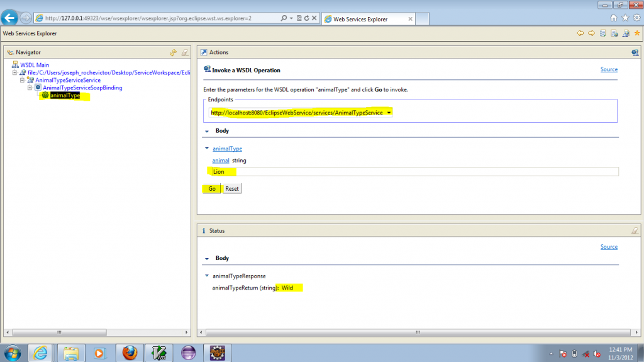644x362 pixels.
Task: Collapse the AnimalTypeServiceSoapBinding tree node
Action: point(30,88)
